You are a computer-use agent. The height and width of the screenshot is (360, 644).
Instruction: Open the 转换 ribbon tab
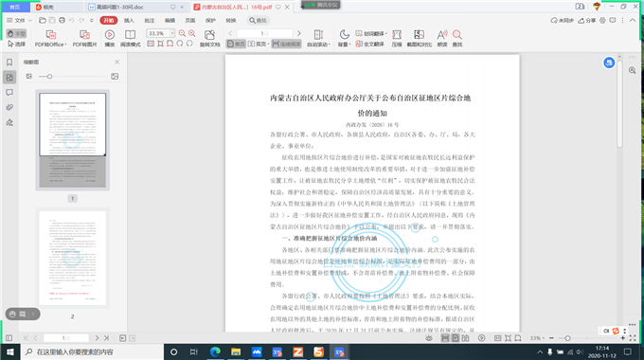[231, 20]
